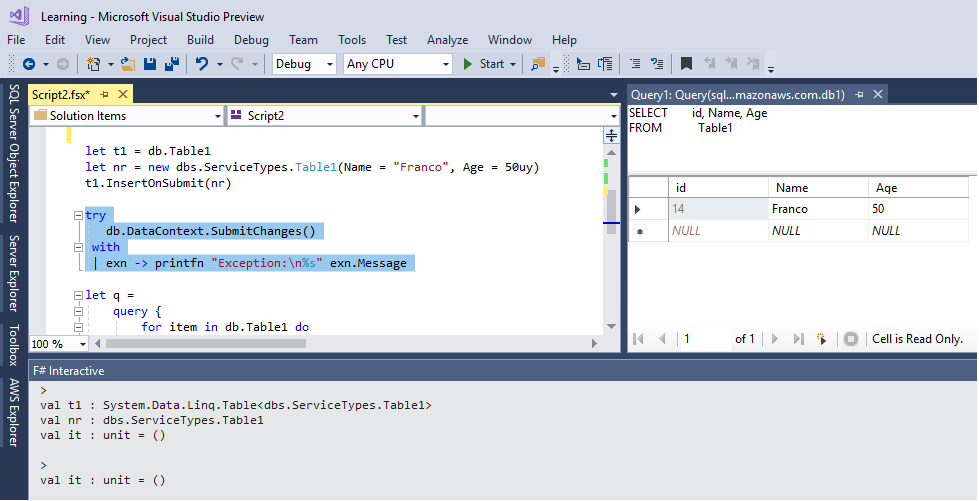This screenshot has width=979, height=501.
Task: Open the Debug menu
Action: (251, 39)
